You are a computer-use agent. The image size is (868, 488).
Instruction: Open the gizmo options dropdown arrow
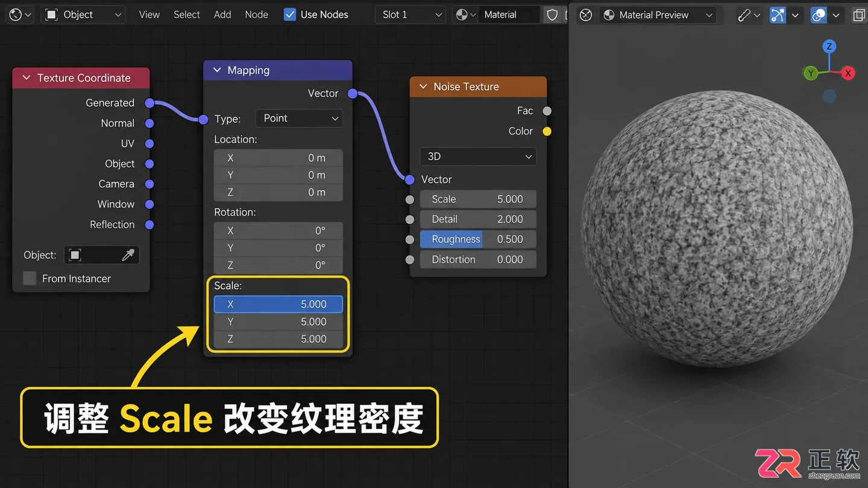[795, 14]
